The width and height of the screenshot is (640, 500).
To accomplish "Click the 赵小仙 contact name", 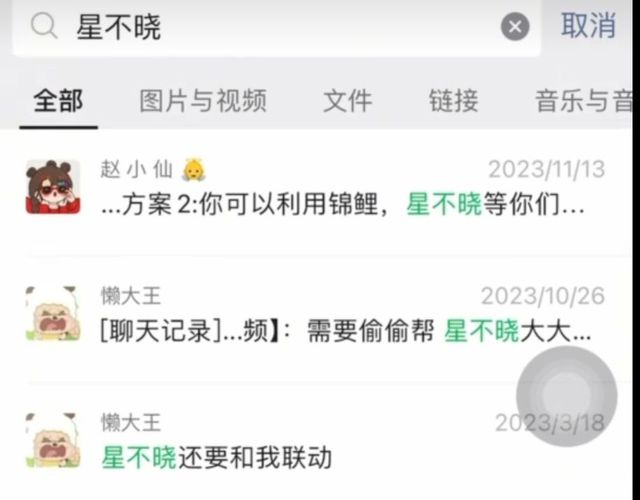I will pos(136,169).
